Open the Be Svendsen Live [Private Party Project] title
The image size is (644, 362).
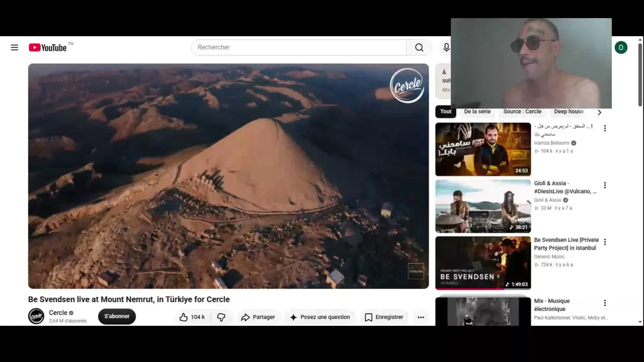pyautogui.click(x=567, y=244)
